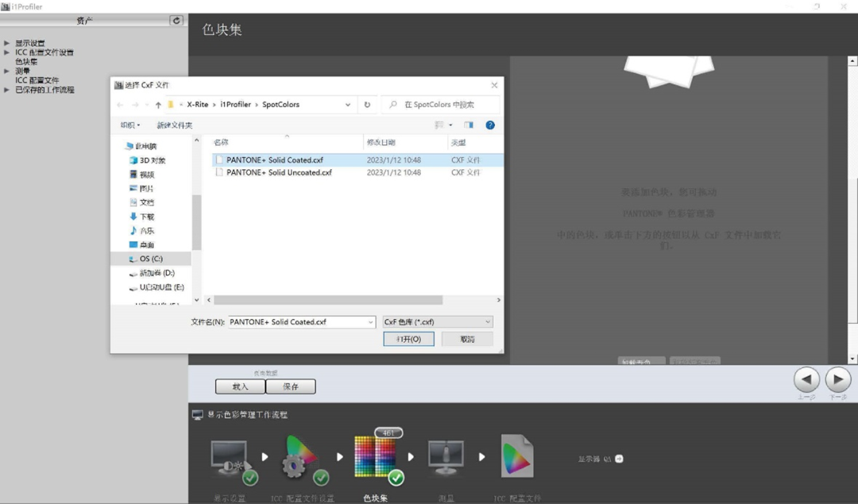
Task: Create a new folder with 新建文件夹
Action: [x=175, y=125]
